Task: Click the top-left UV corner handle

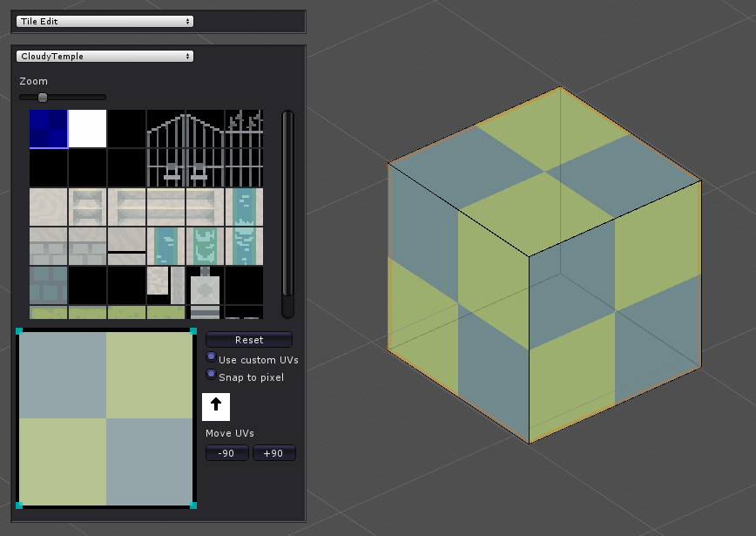Action: (19, 331)
